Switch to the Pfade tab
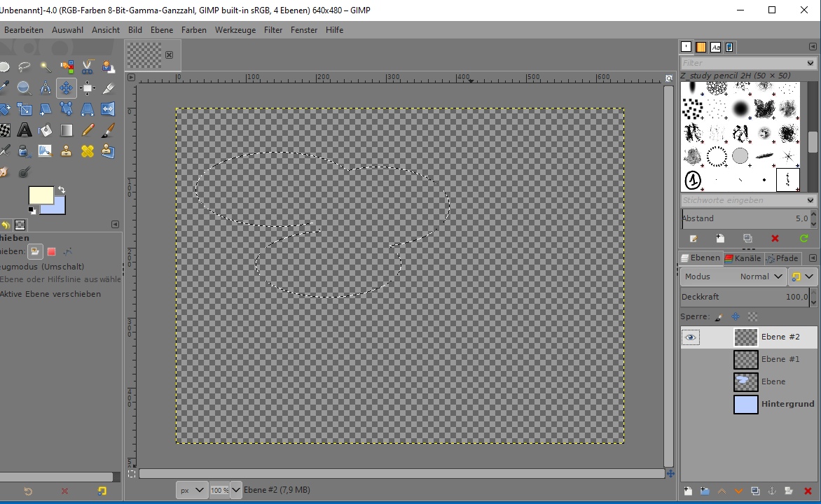This screenshot has width=821, height=504. 782,258
